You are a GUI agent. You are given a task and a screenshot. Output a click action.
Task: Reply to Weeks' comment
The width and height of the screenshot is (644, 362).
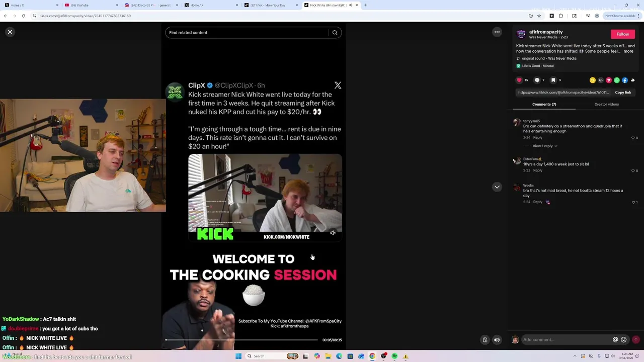click(x=538, y=202)
